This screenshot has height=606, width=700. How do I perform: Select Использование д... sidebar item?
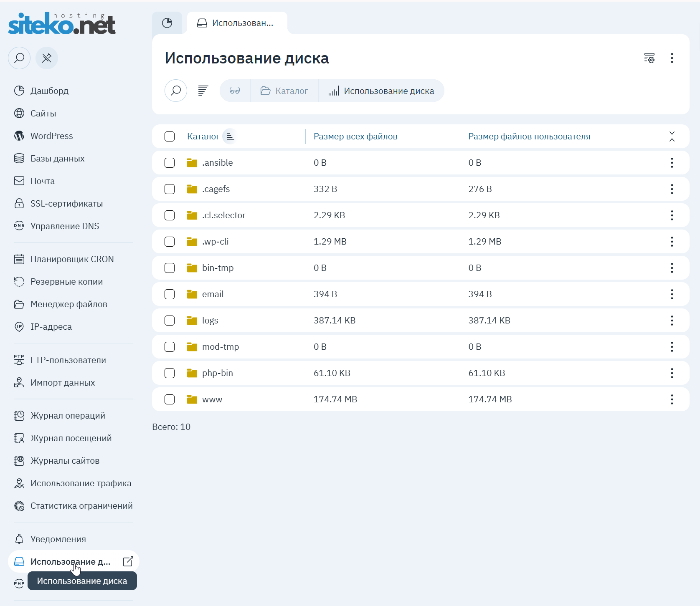coord(74,561)
